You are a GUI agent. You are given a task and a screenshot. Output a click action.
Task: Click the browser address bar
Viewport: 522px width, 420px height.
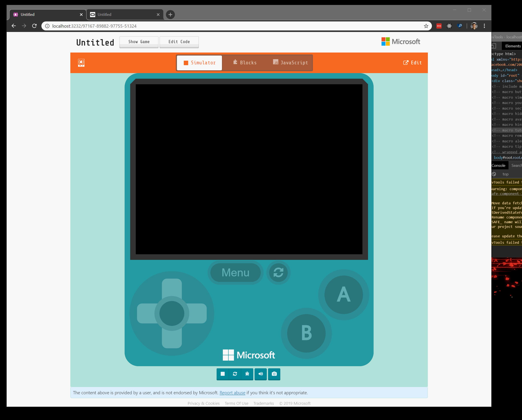218,26
